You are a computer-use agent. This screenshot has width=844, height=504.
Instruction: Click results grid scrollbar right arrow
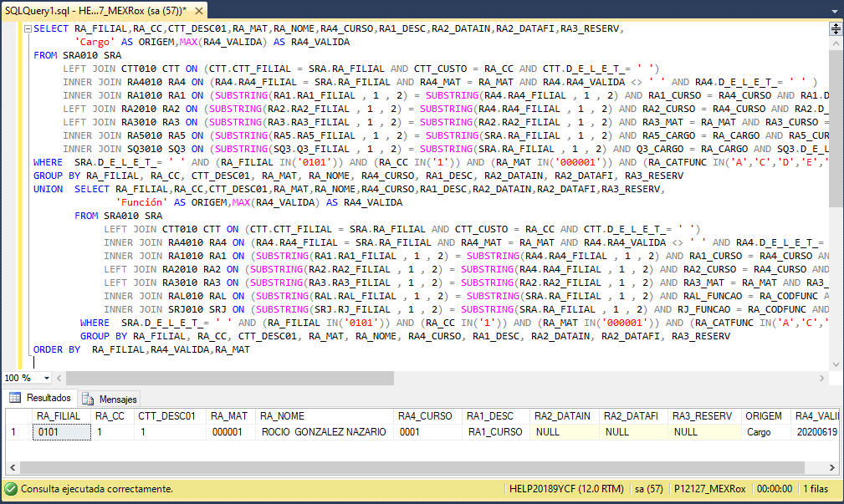click(832, 467)
